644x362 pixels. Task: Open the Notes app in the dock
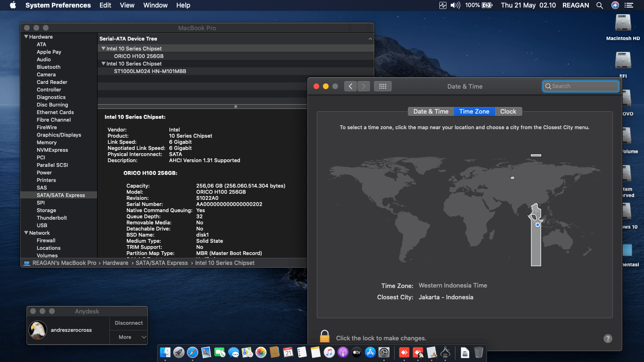pos(315,352)
